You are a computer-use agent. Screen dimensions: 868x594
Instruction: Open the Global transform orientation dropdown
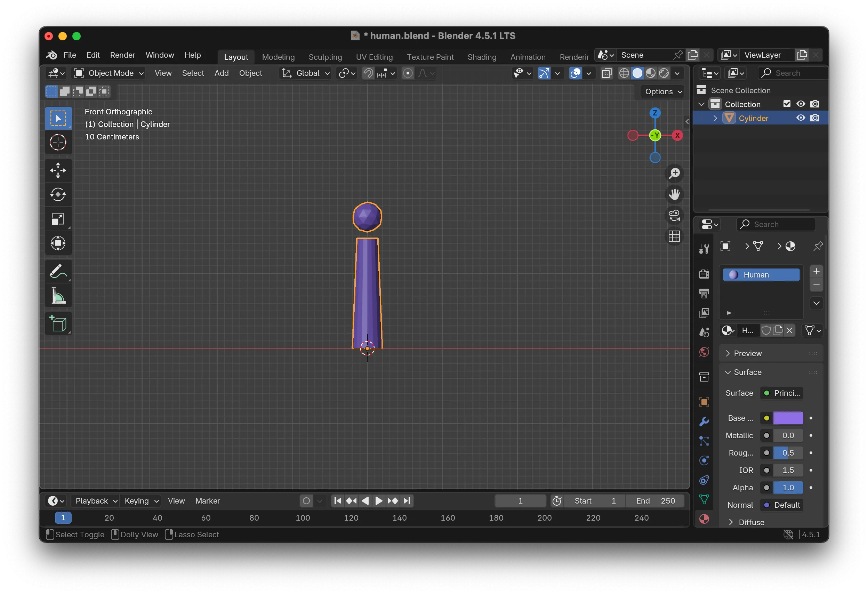coord(305,73)
